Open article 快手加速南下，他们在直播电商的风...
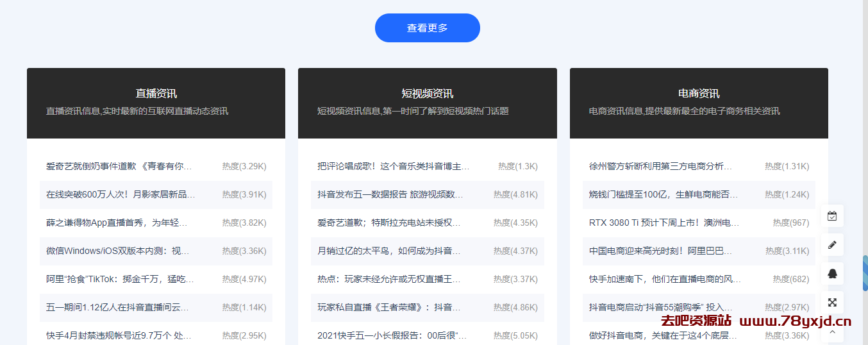Viewport: 868px width, 345px height. click(665, 279)
